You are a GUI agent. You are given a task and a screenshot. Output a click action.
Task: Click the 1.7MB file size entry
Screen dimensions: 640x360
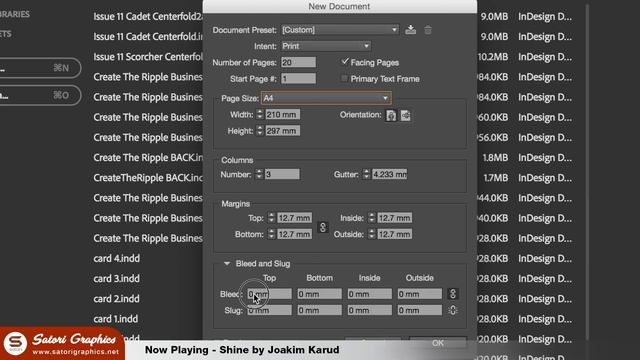point(495,178)
